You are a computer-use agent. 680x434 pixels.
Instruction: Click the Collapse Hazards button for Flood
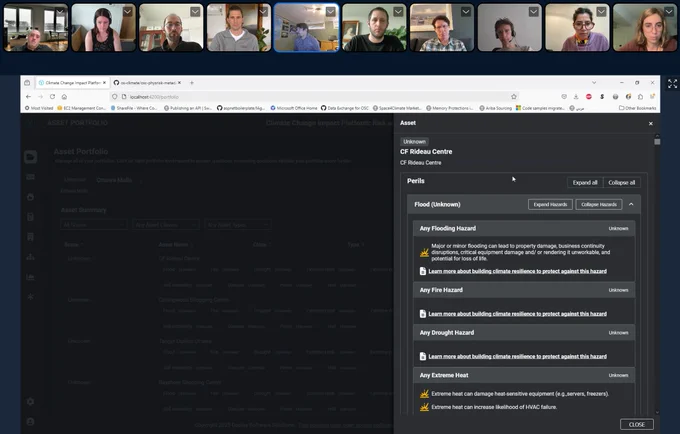[598, 204]
